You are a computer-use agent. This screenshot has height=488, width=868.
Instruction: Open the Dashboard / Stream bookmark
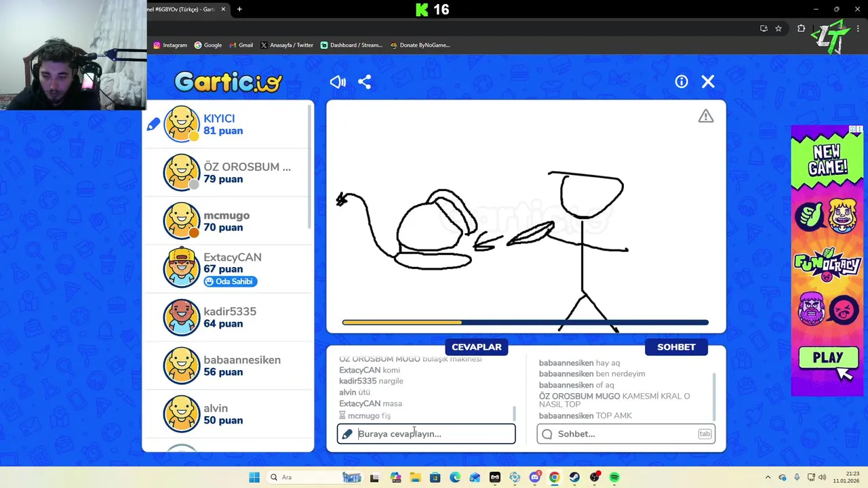[x=351, y=45]
